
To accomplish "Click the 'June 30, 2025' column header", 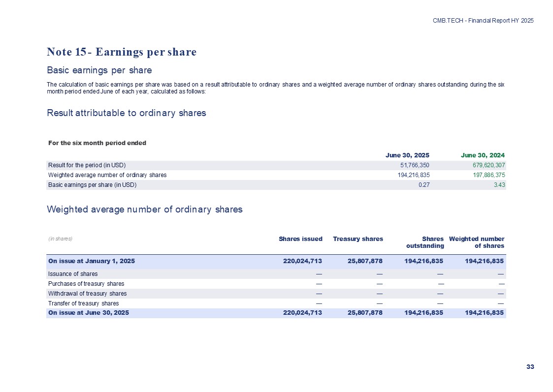I will pyautogui.click(x=407, y=155).
